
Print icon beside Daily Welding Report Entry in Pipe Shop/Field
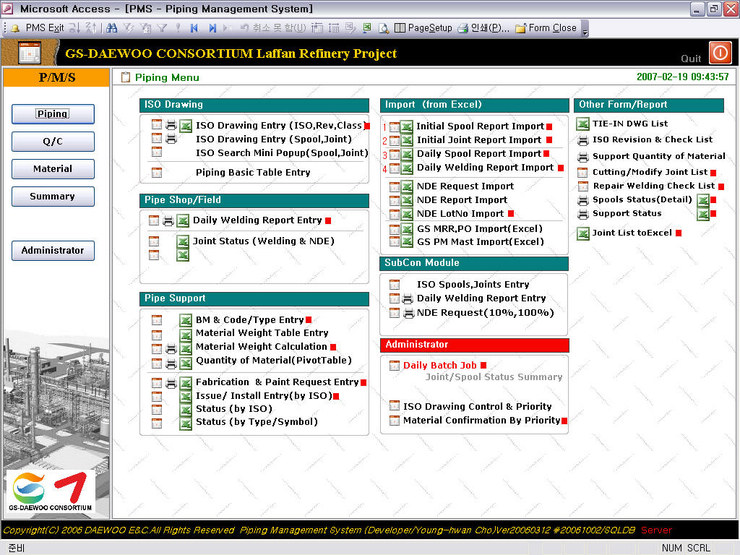(x=168, y=220)
